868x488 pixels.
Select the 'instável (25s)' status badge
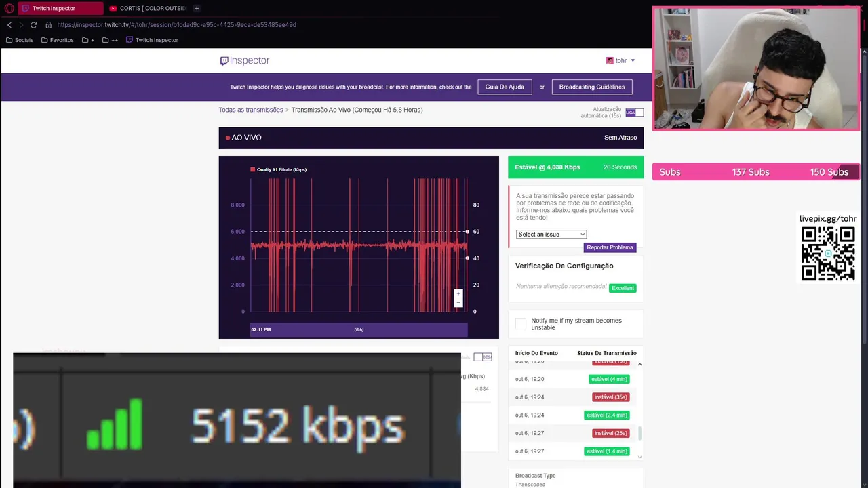[611, 433]
